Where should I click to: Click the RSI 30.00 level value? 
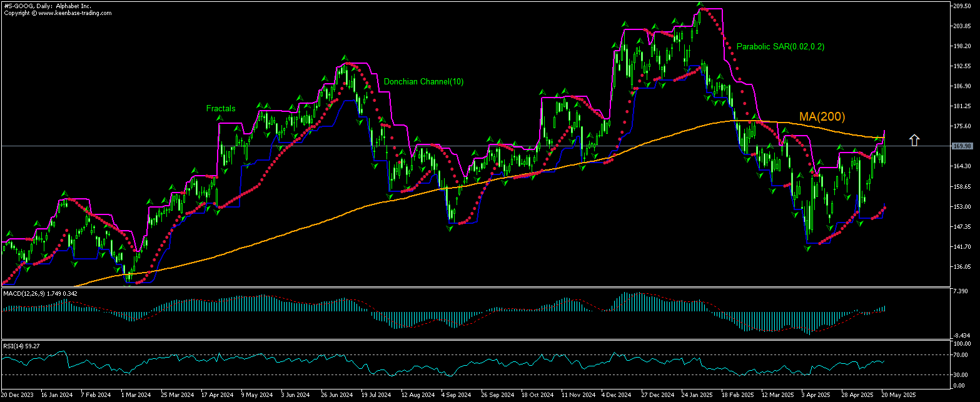point(960,375)
